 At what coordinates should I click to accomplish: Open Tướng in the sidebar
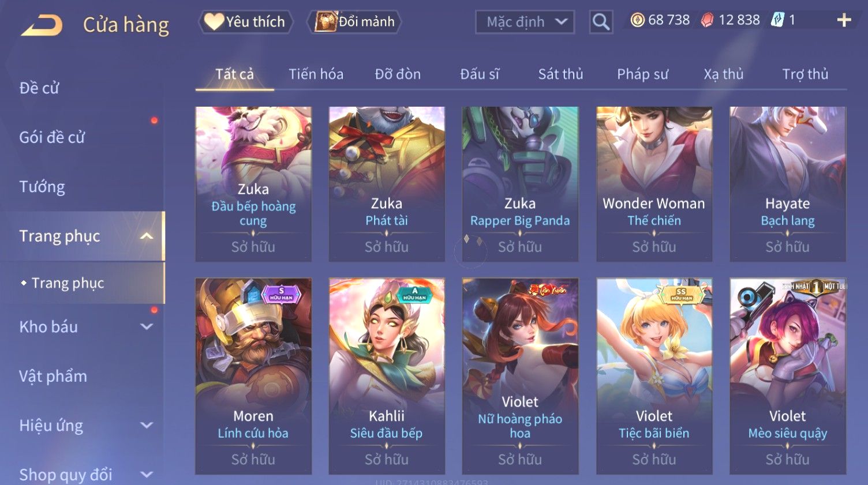(x=42, y=187)
